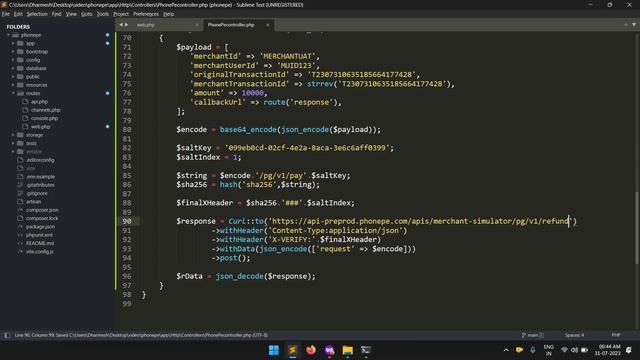Open composer.json in the sidebar

pyautogui.click(x=42, y=210)
